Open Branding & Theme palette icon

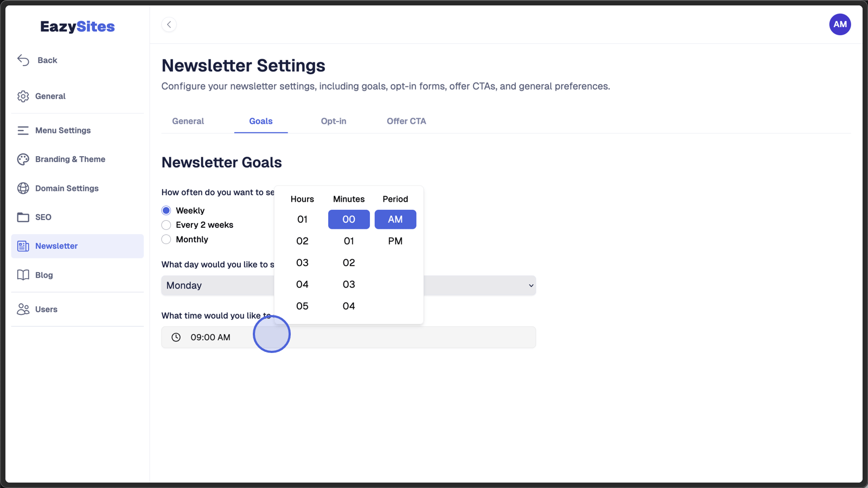[23, 159]
